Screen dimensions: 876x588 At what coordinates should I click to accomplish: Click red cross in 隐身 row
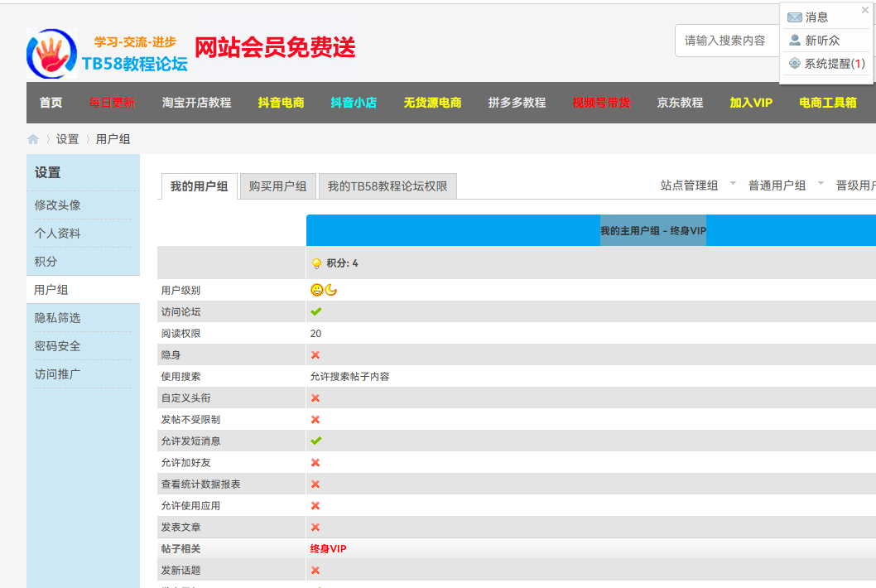(x=315, y=355)
